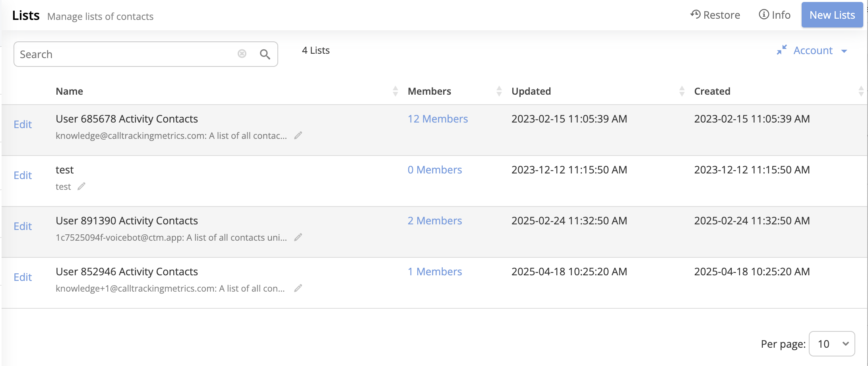This screenshot has width=868, height=366.
Task: Open the 1 Members link
Action: tap(435, 272)
